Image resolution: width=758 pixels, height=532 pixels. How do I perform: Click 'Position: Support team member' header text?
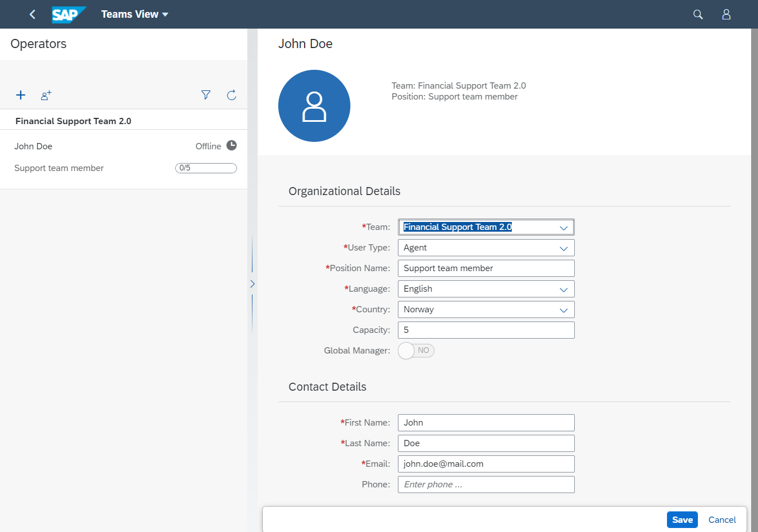[455, 97]
